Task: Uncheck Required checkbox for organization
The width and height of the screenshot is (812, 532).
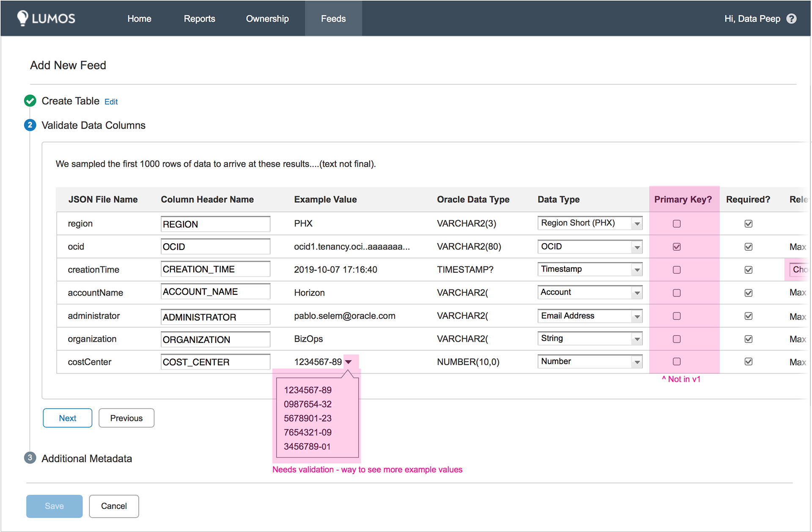Action: (x=748, y=339)
